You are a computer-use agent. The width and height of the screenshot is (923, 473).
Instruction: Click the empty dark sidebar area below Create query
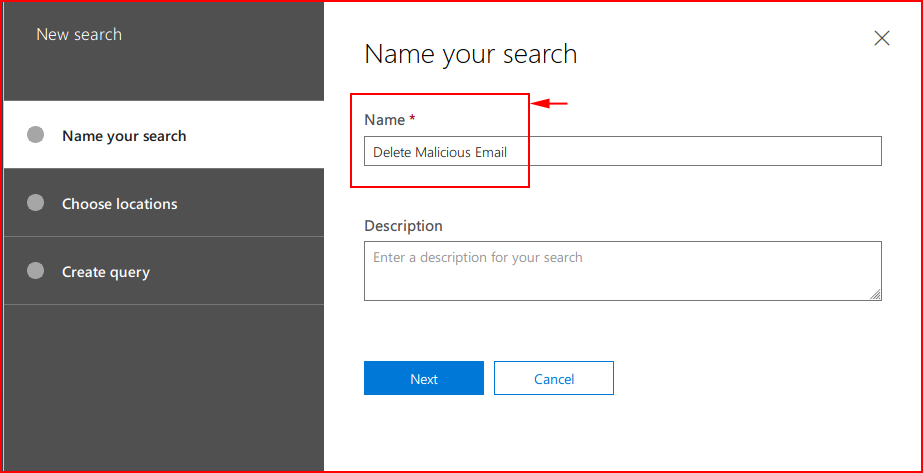164,387
